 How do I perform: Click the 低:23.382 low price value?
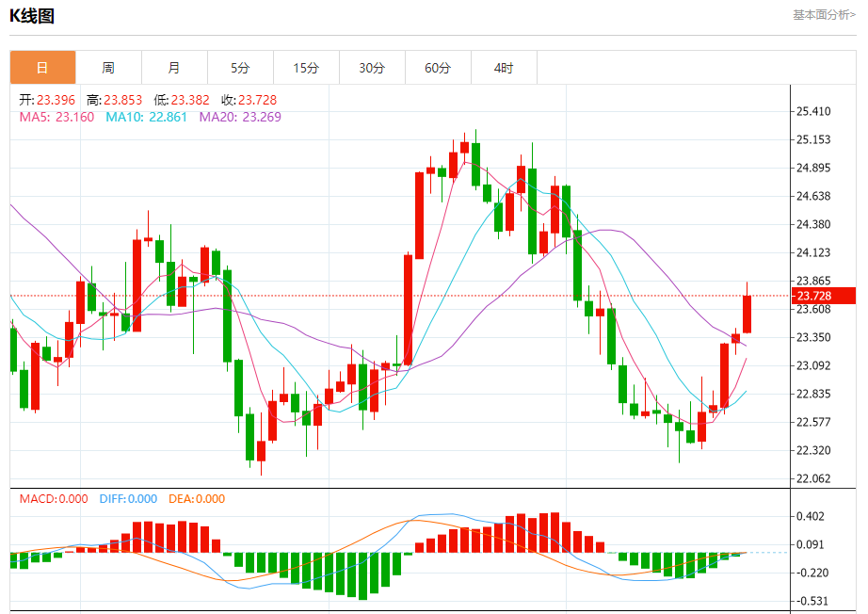[x=182, y=100]
